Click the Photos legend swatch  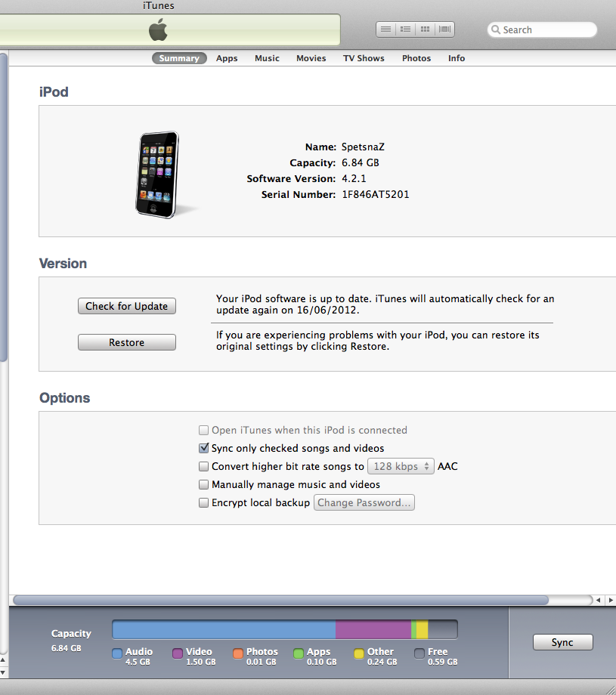(x=238, y=653)
